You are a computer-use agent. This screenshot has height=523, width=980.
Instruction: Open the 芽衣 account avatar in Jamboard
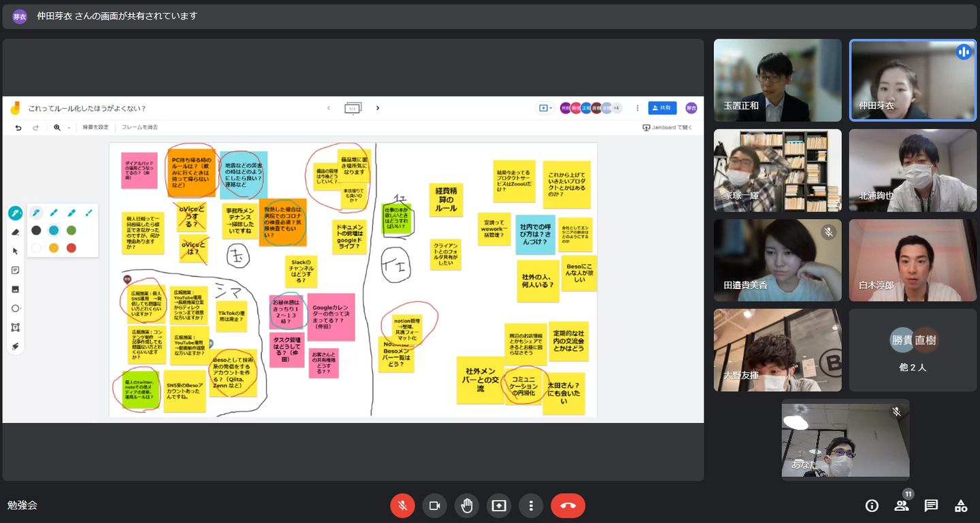tap(691, 108)
